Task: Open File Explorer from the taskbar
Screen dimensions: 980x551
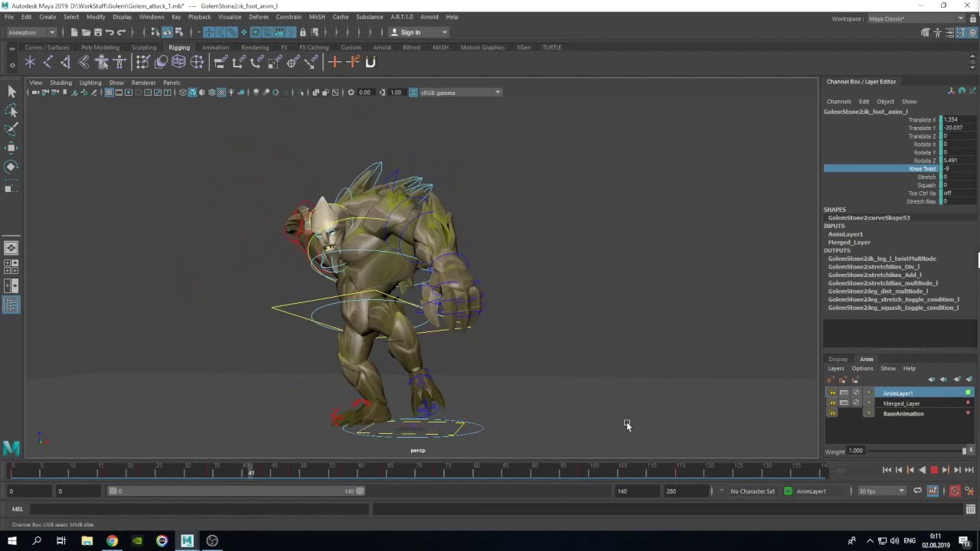Action: [87, 541]
